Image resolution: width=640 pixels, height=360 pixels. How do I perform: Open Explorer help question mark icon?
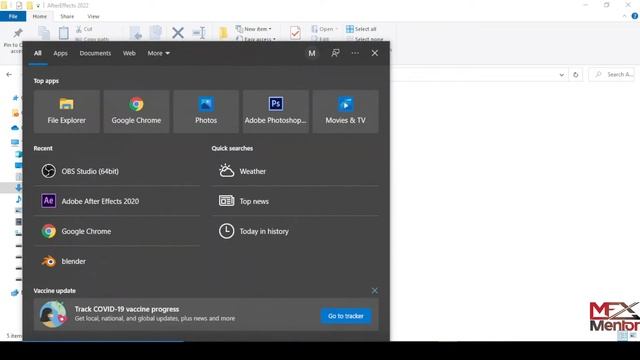[635, 16]
